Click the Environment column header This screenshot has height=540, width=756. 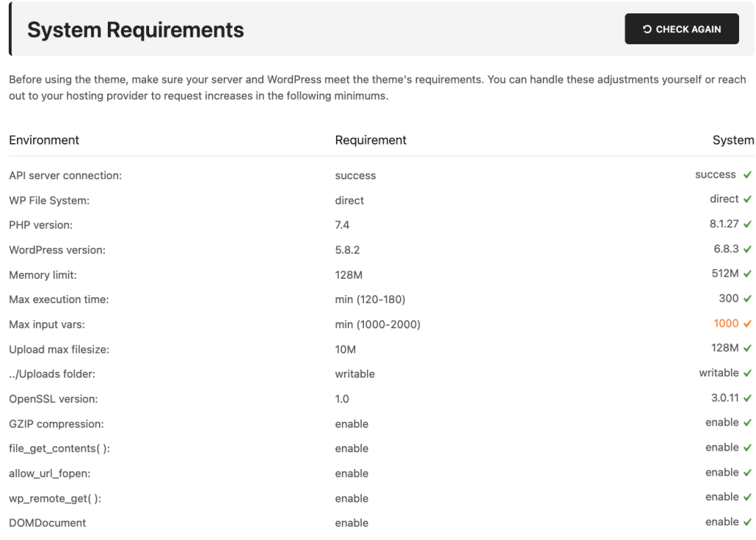[x=44, y=140]
